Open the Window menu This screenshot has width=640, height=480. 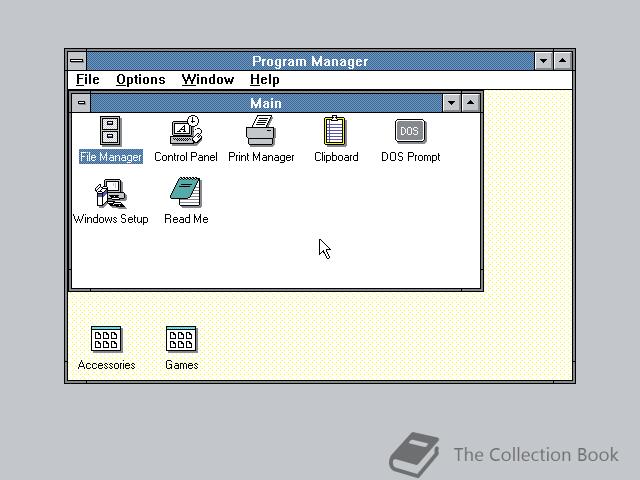[x=208, y=80]
